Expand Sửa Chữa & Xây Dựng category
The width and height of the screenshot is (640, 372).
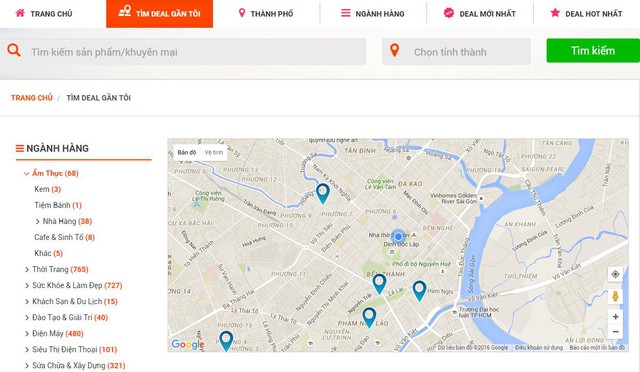[x=75, y=365]
